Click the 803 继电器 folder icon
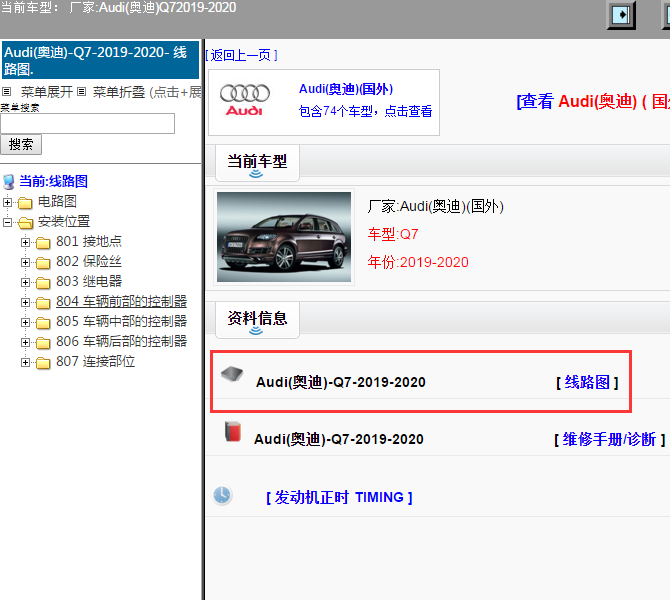This screenshot has height=600, width=670. 43,282
